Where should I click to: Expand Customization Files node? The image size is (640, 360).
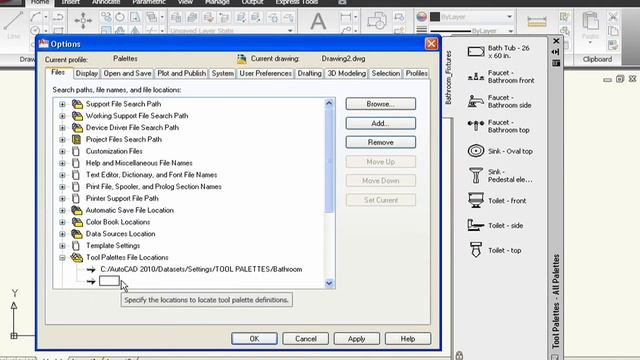tap(62, 152)
